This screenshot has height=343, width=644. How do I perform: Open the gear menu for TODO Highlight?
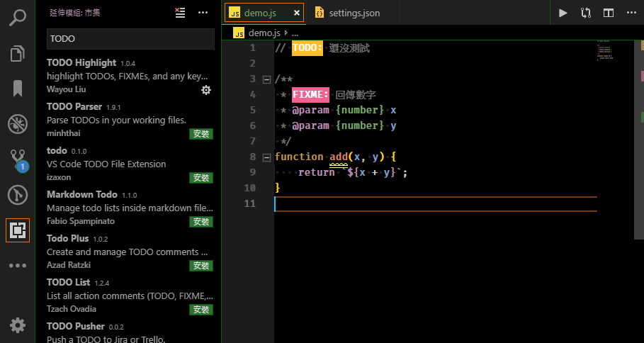pos(206,90)
